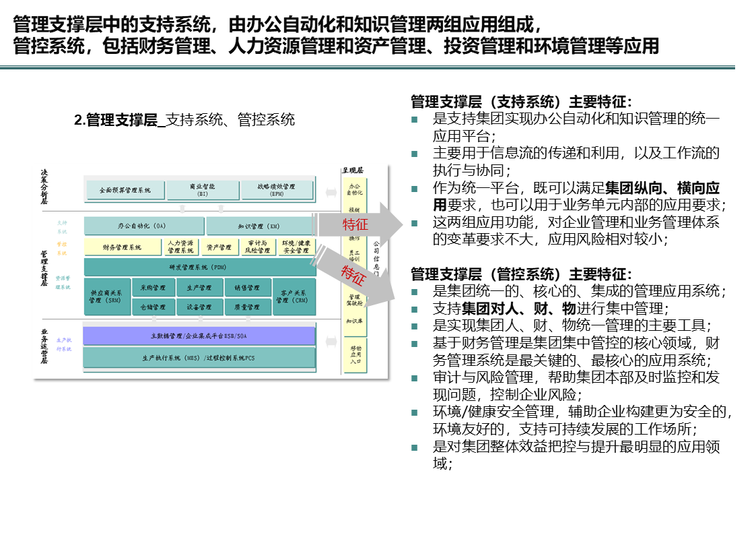
Task: Click the 生产执行系统 side label
Action: [x=64, y=344]
